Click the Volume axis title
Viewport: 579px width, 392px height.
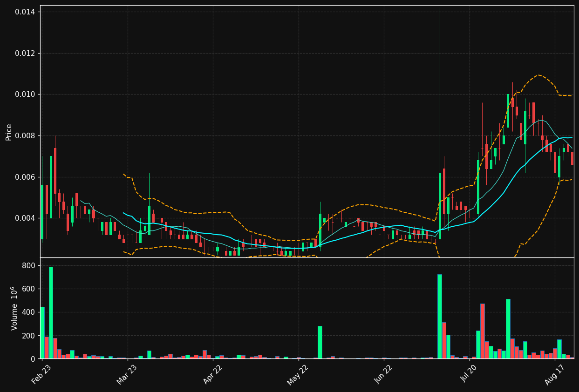tap(14, 308)
